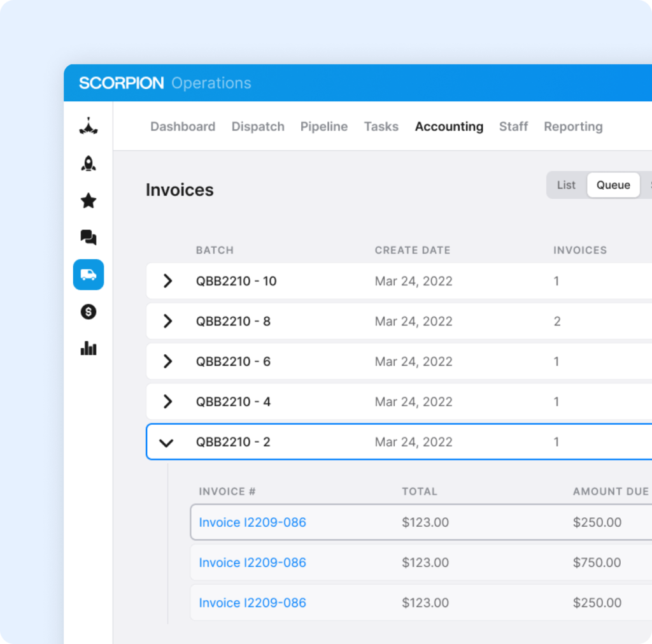652x644 pixels.
Task: Open Invoice I2209-086 with $750.00 due
Action: click(252, 562)
